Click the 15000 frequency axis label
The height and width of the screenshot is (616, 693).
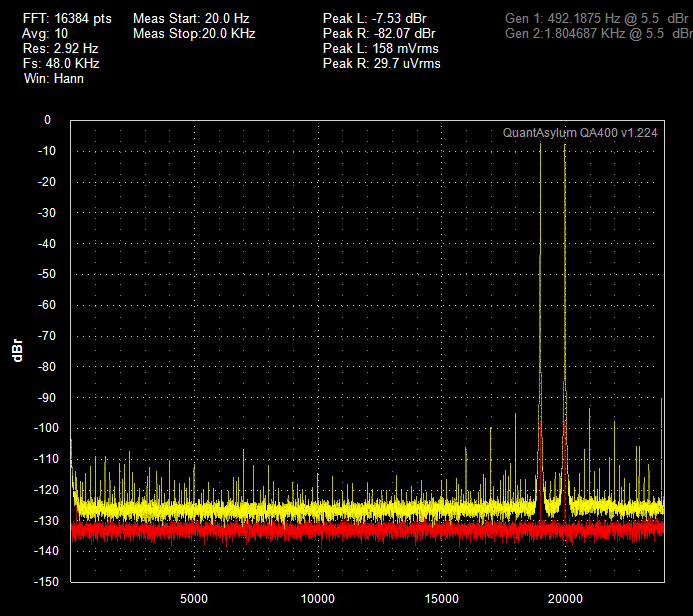(x=442, y=599)
